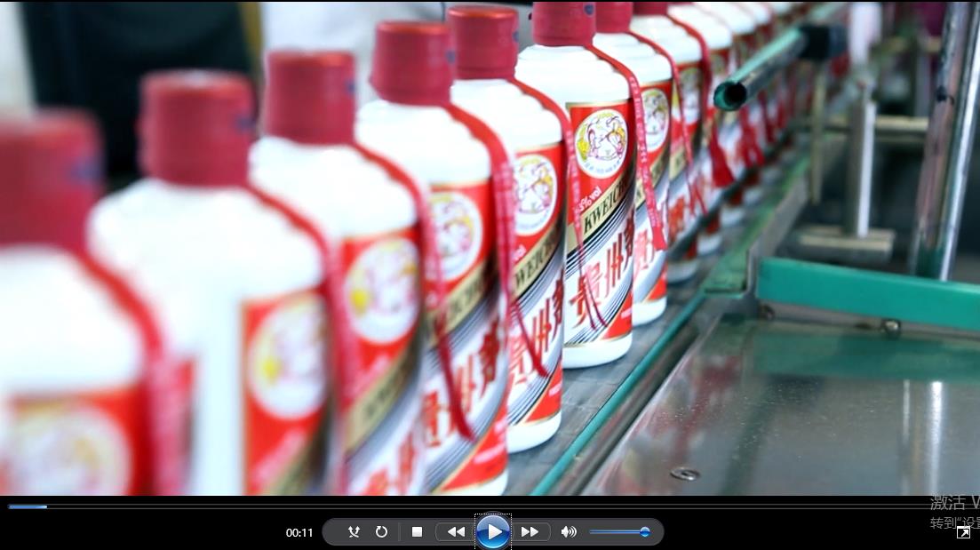The image size is (980, 550).
Task: Click the 00:11 elapsed time display
Action: [299, 532]
